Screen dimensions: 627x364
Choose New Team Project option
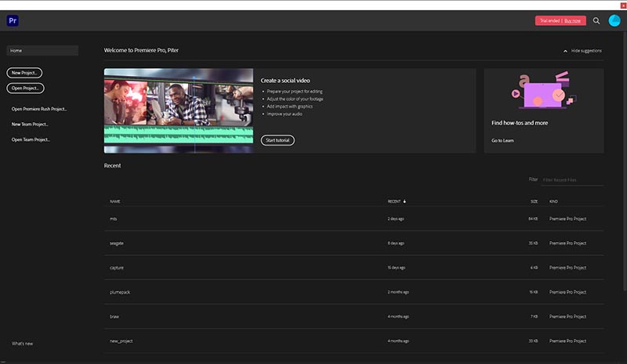tap(30, 124)
